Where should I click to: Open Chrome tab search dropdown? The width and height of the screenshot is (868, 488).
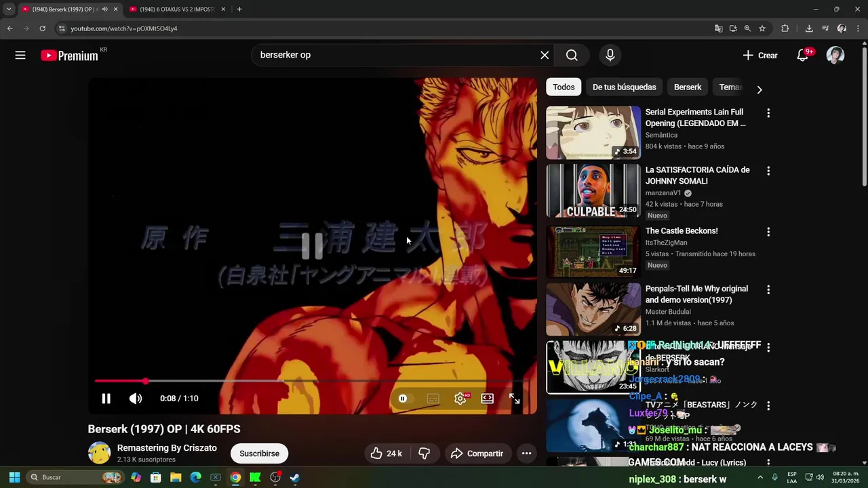coord(9,9)
